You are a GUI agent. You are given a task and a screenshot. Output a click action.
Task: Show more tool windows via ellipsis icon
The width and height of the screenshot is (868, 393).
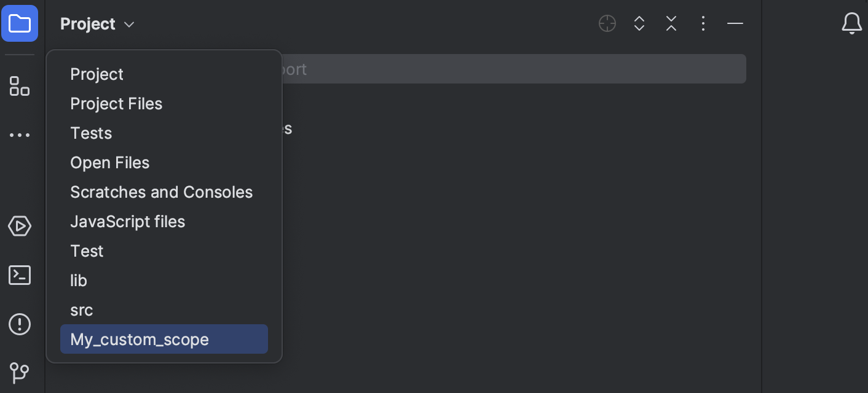[20, 134]
